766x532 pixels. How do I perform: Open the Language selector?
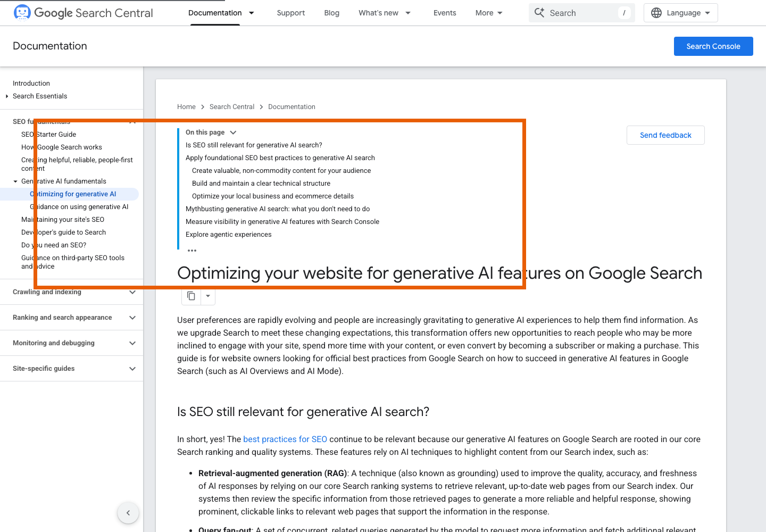tap(681, 13)
